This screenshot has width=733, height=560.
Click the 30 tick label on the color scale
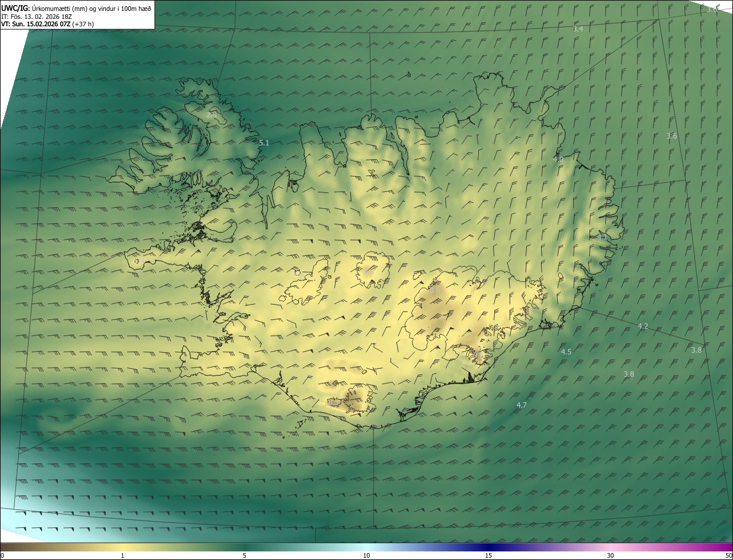click(x=610, y=555)
